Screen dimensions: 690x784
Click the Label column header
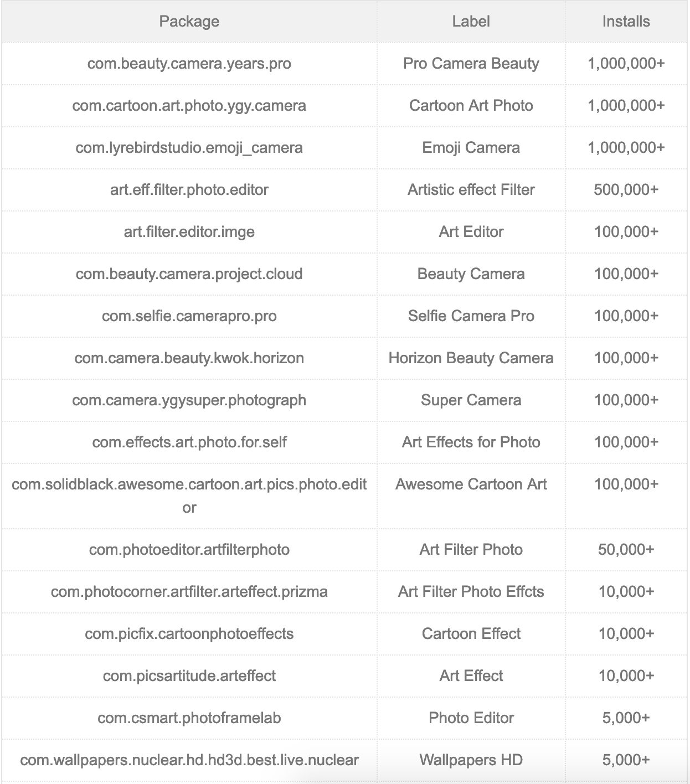(x=471, y=22)
